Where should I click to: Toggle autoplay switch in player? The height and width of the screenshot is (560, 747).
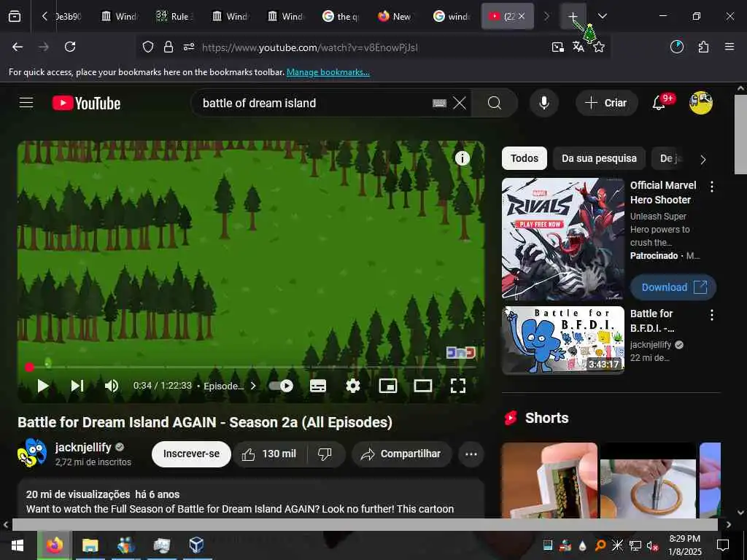point(281,386)
